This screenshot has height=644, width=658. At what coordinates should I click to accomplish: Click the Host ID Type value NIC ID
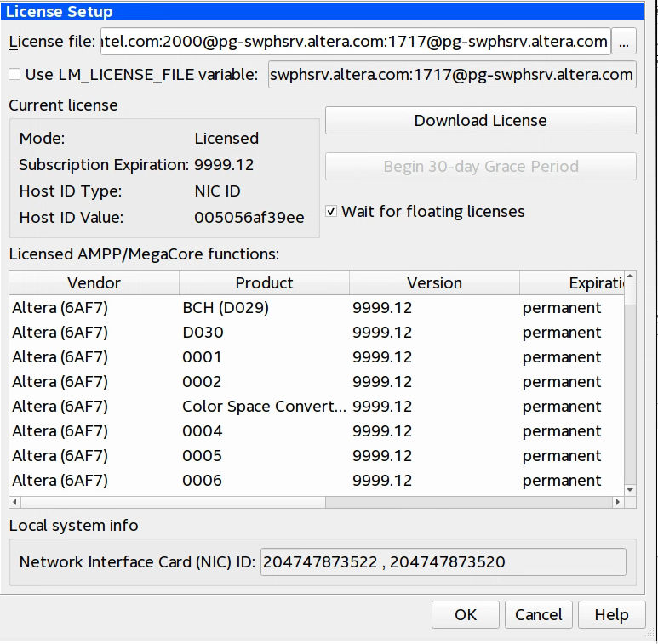217,191
